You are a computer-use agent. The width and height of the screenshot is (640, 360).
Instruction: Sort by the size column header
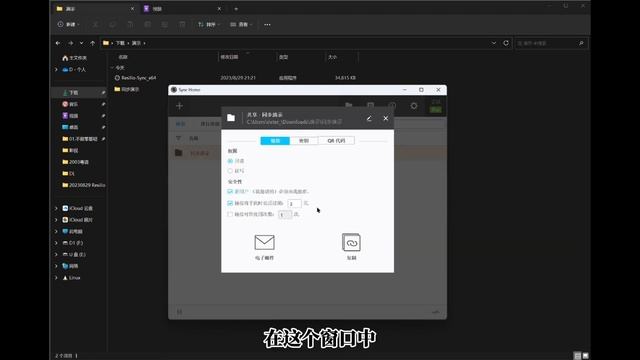click(x=342, y=57)
